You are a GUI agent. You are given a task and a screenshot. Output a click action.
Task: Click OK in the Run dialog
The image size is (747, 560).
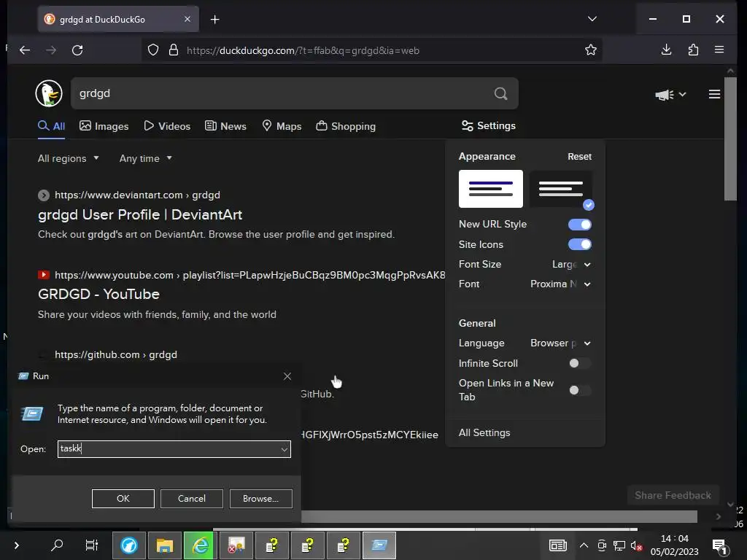(x=123, y=499)
